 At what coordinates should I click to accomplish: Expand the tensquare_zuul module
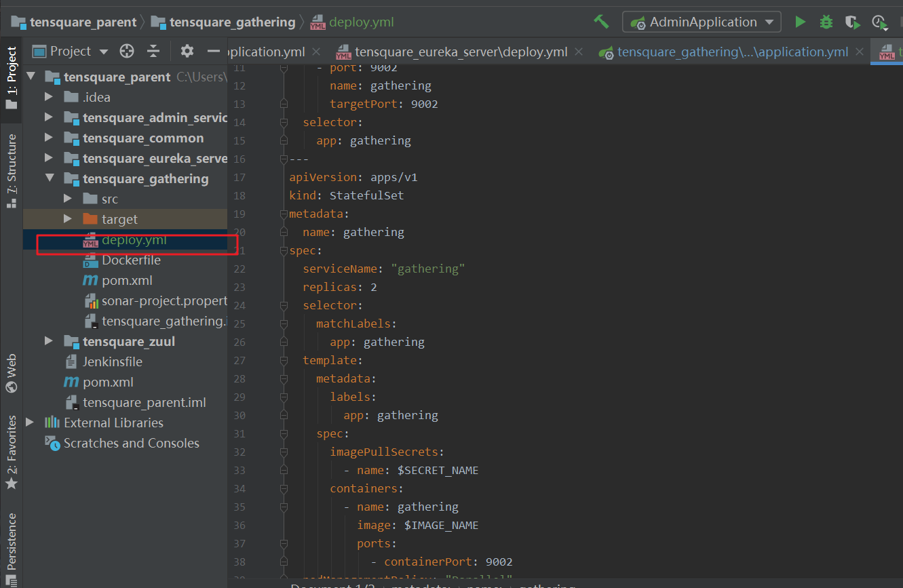click(x=49, y=341)
